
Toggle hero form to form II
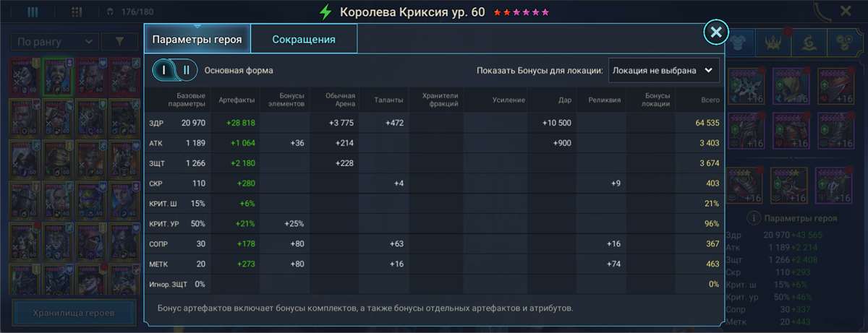pyautogui.click(x=187, y=70)
